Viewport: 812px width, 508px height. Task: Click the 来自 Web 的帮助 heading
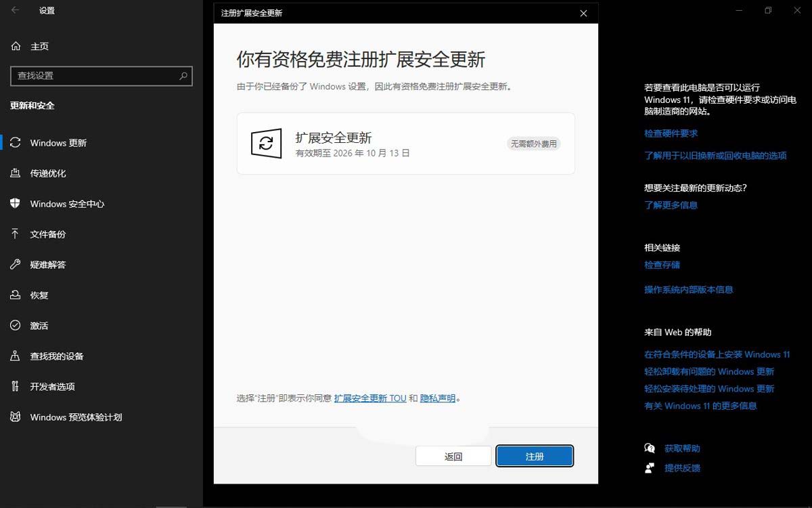[x=677, y=332]
